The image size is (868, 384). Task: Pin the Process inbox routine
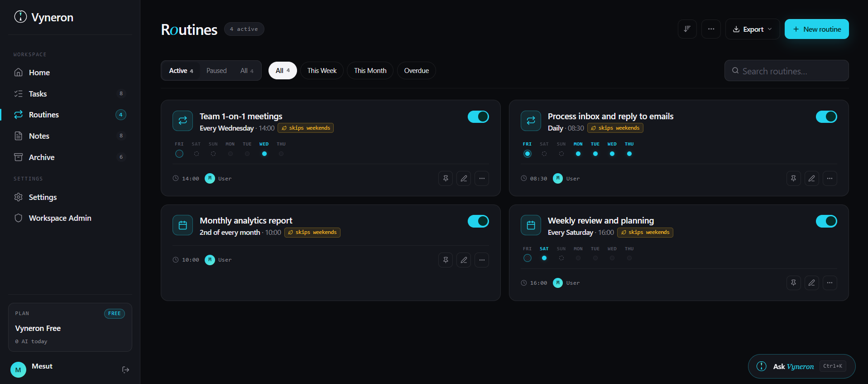(794, 179)
